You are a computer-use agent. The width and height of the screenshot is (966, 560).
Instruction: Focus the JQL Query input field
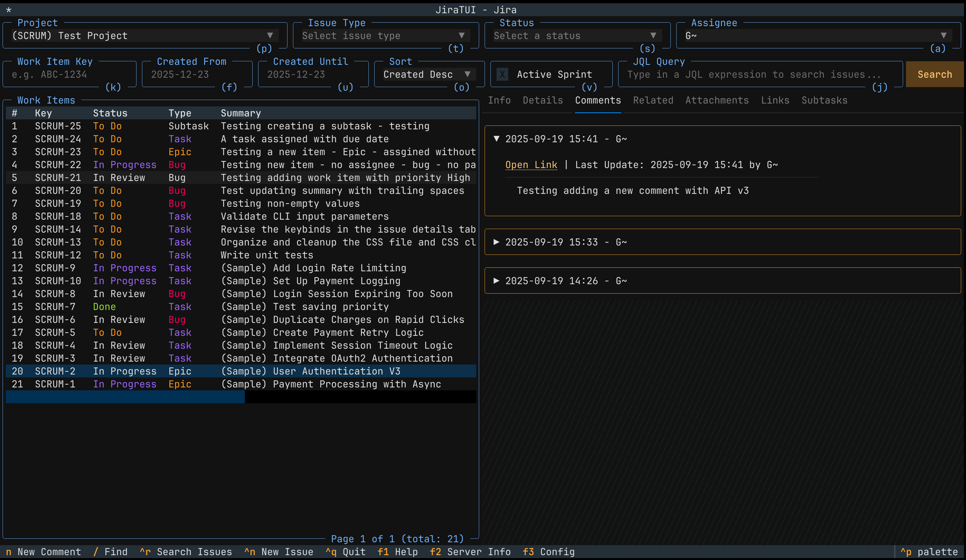click(x=760, y=75)
